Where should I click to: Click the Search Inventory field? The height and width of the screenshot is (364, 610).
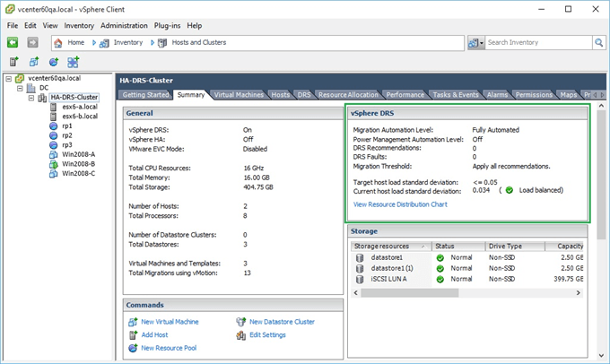pos(538,42)
